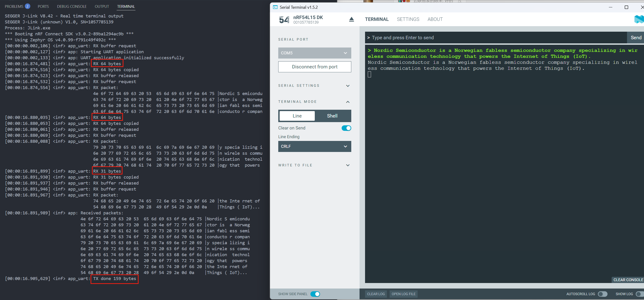Expand the WRITE TO FILE section
This screenshot has width=644, height=300.
(x=314, y=165)
